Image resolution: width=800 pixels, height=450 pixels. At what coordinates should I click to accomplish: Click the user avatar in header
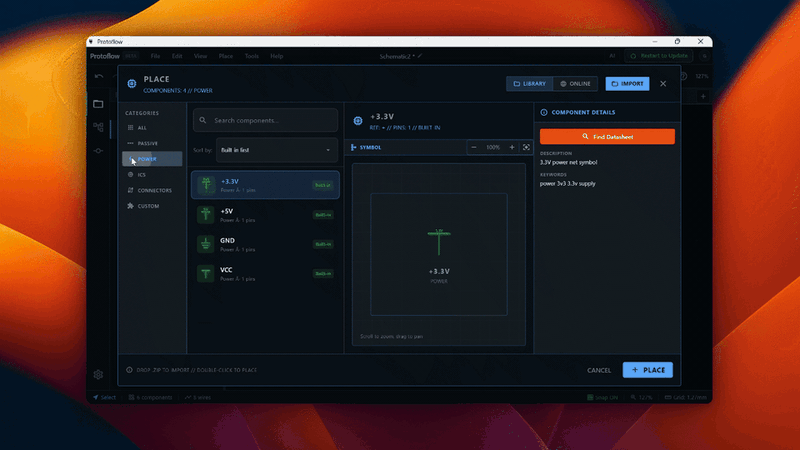point(705,56)
